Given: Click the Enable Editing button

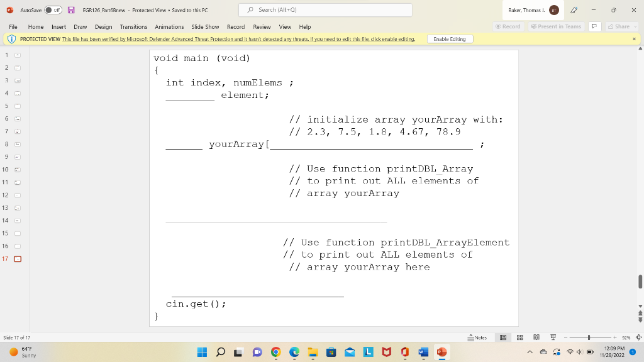Looking at the screenshot, I should (450, 39).
